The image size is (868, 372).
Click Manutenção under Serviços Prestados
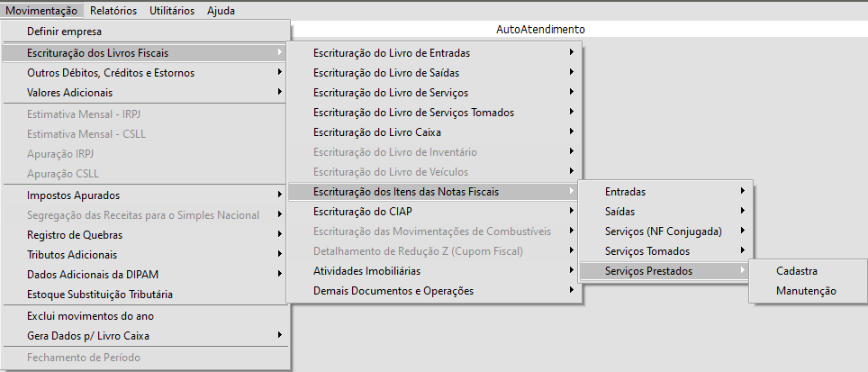tap(806, 291)
